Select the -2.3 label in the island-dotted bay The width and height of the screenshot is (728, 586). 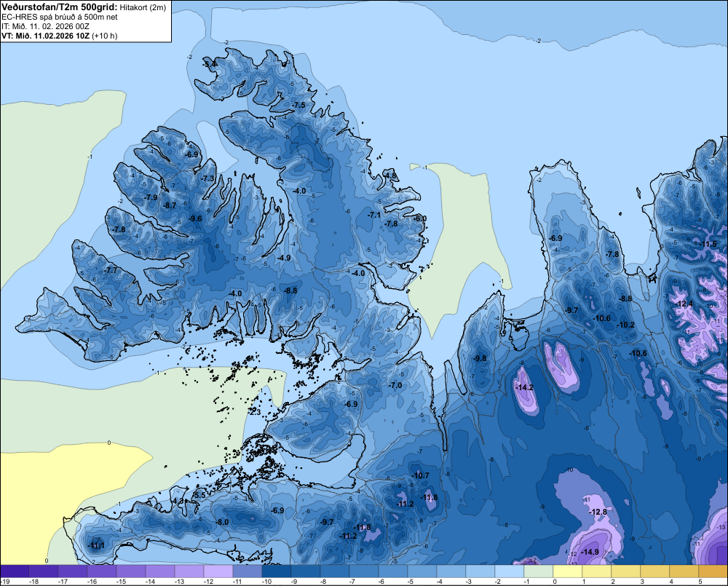(255, 412)
